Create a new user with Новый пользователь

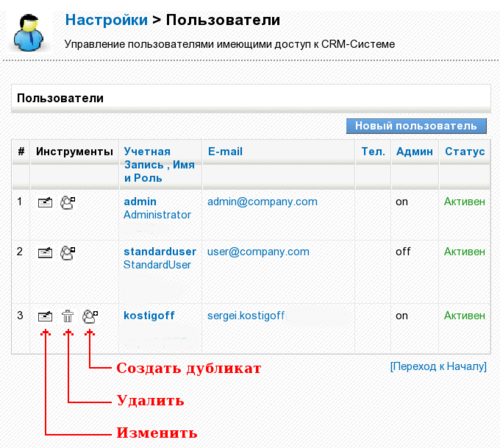point(416,126)
